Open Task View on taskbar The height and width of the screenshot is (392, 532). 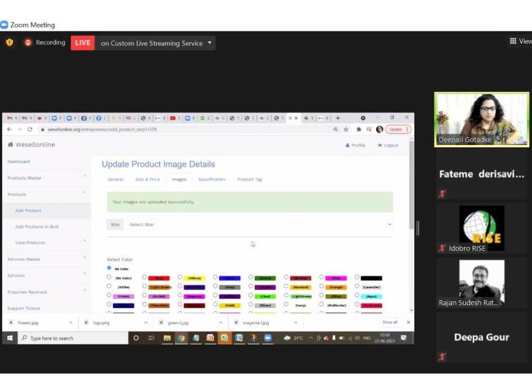[151, 338]
